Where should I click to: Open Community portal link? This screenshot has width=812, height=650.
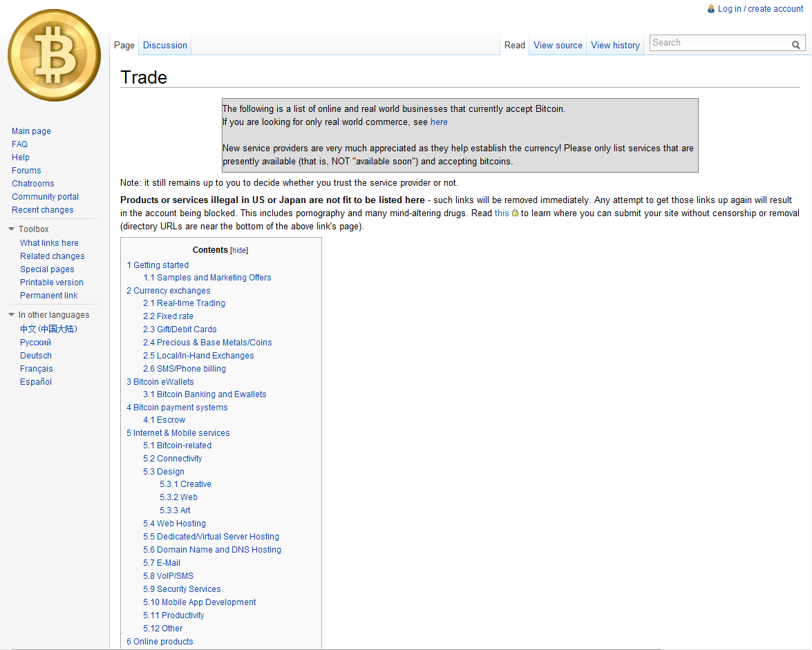pos(46,197)
